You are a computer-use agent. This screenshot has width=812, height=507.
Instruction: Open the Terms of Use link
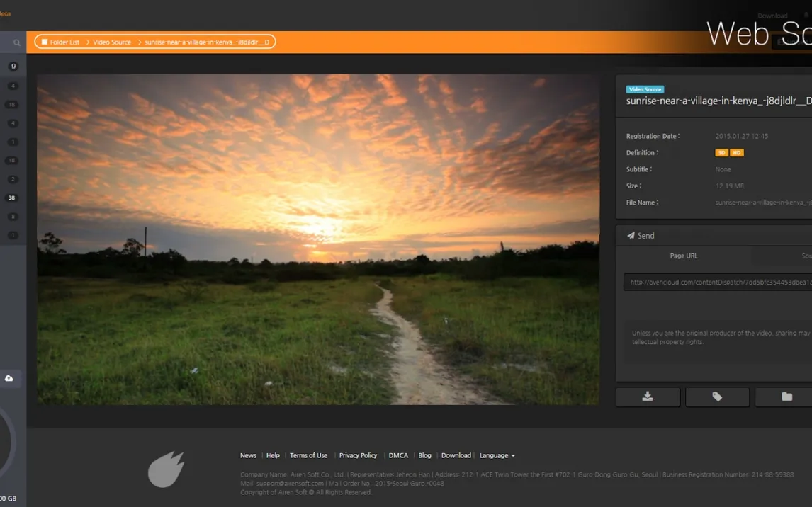[308, 455]
